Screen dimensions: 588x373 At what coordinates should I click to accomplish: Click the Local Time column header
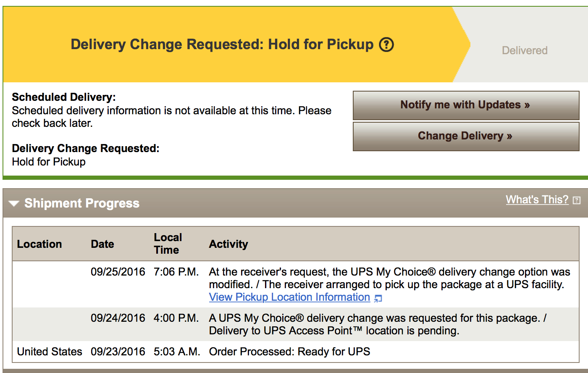pos(168,244)
